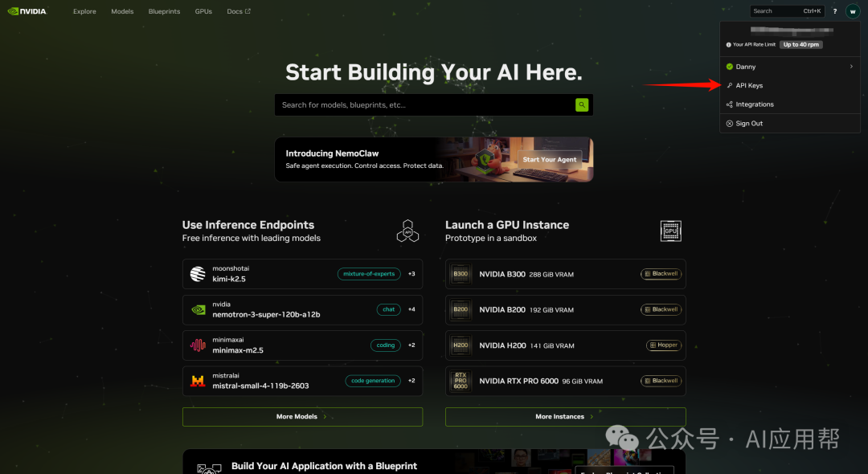Click the Inference Endpoints API hexagon icon

click(x=407, y=231)
